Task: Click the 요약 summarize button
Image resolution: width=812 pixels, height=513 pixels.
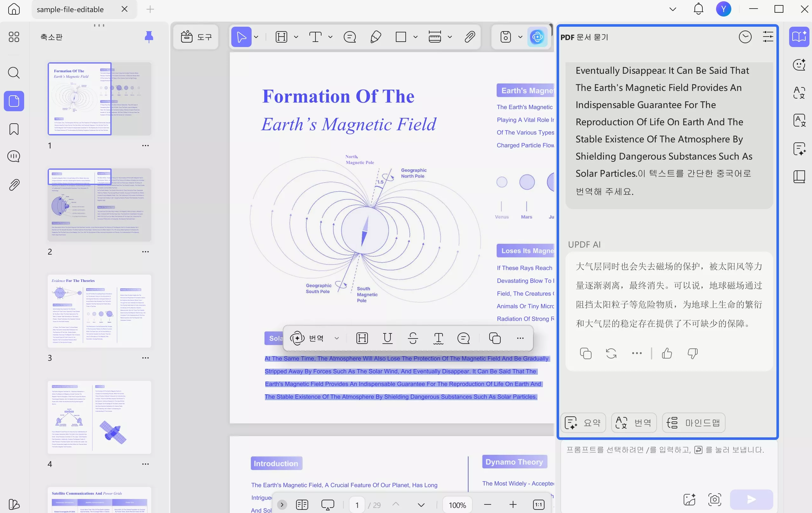Action: [x=583, y=423]
